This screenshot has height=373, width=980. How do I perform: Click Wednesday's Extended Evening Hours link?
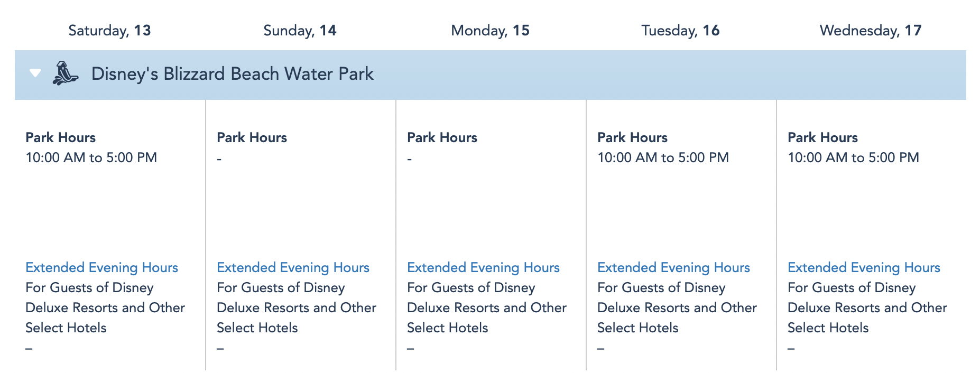(x=864, y=267)
